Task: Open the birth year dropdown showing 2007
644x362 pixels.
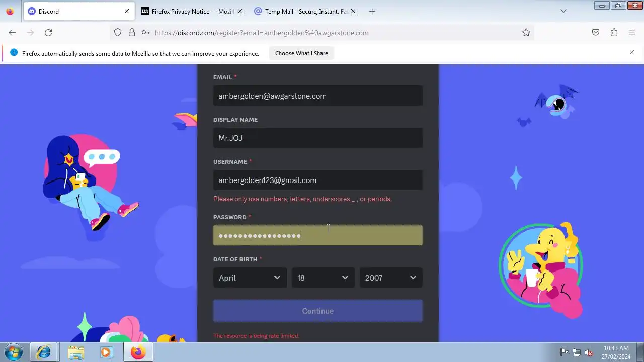Action: coord(391,278)
